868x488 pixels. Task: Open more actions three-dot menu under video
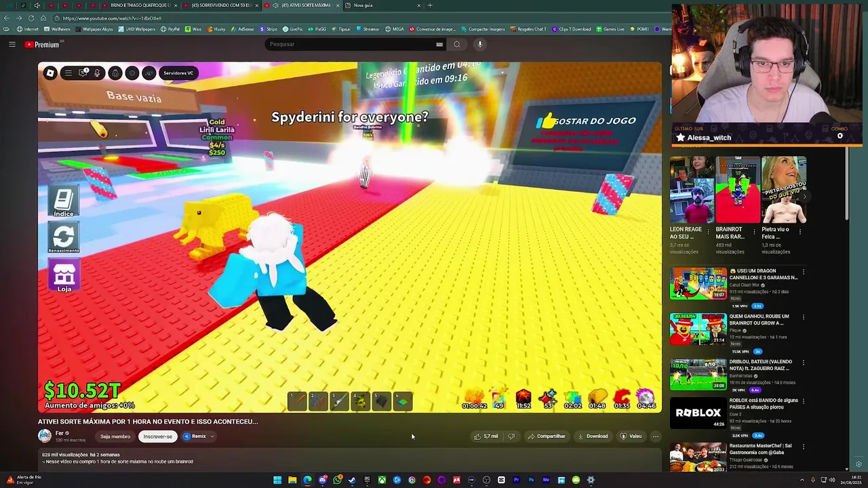coord(656,436)
